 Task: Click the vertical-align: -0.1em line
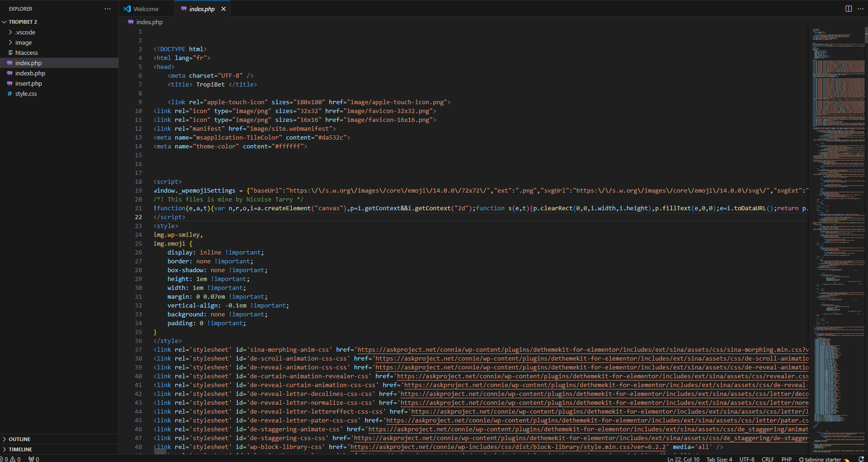(x=228, y=305)
